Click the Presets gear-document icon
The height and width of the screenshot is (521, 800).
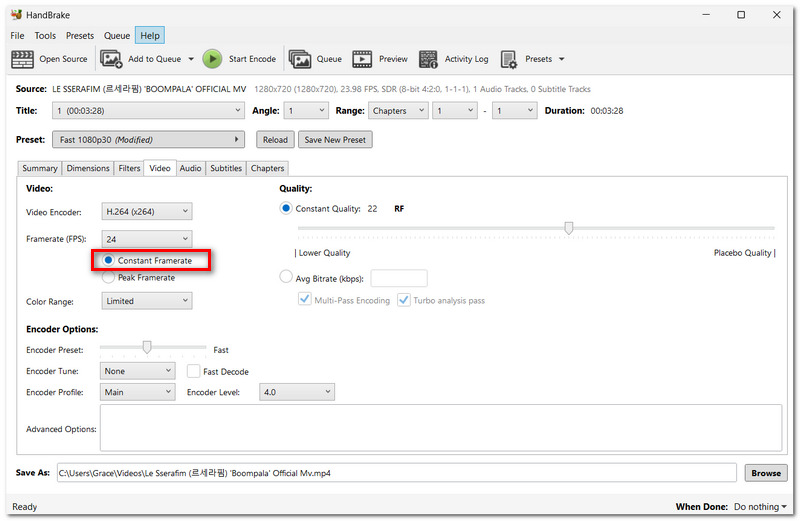tap(509, 59)
